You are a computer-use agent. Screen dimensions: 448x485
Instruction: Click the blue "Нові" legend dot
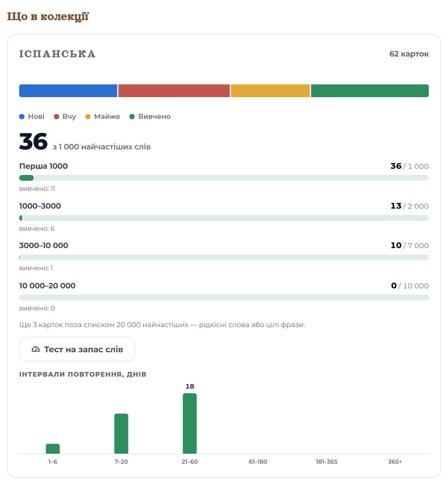(22, 117)
